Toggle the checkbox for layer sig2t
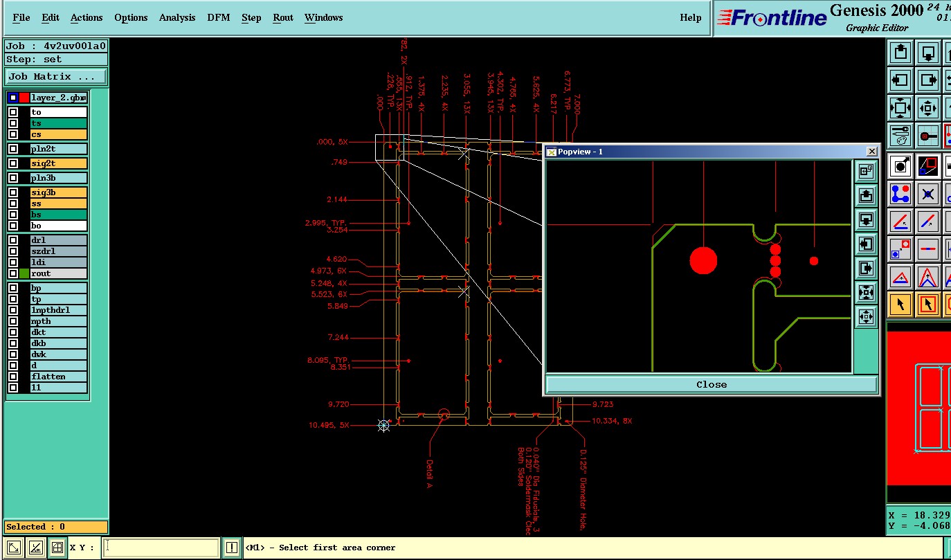The width and height of the screenshot is (951, 560). 13,163
